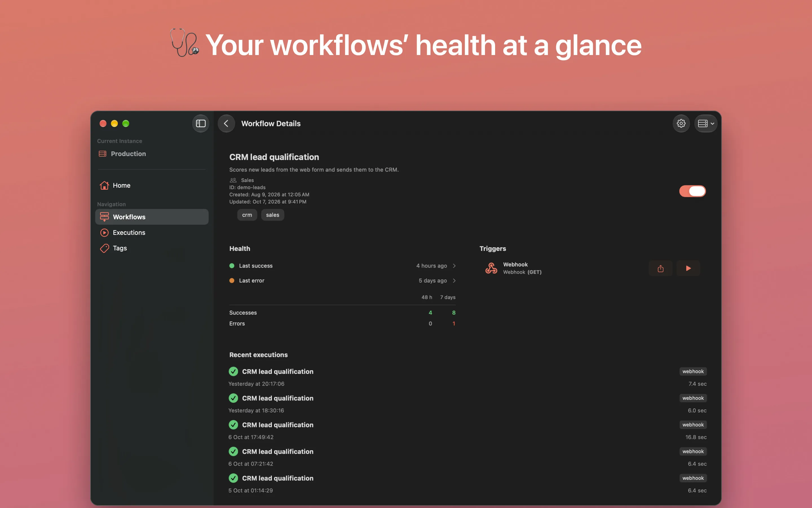Click webhook badge on 16.8 sec execution
This screenshot has width=812, height=508.
pos(693,425)
